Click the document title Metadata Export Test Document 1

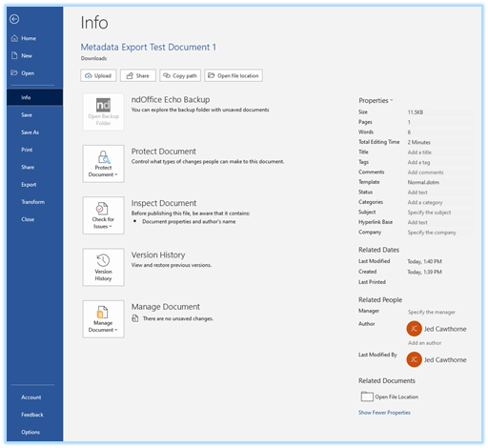(149, 47)
